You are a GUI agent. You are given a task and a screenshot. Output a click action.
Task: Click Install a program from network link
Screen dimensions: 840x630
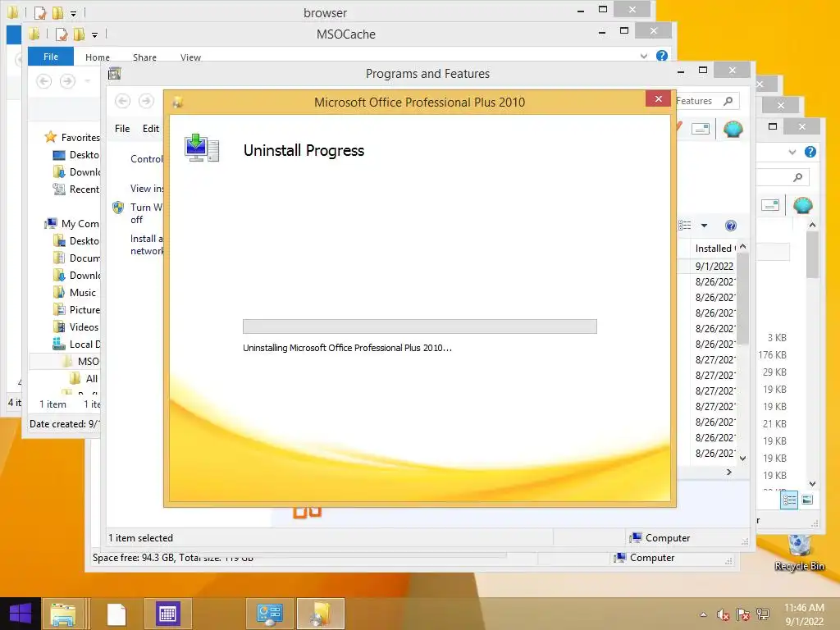147,244
